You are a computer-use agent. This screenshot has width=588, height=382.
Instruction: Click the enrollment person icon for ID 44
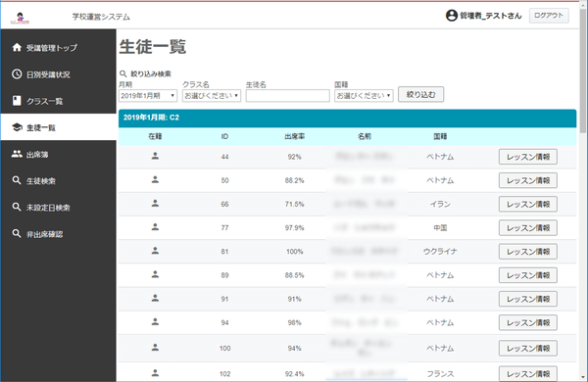(x=155, y=156)
